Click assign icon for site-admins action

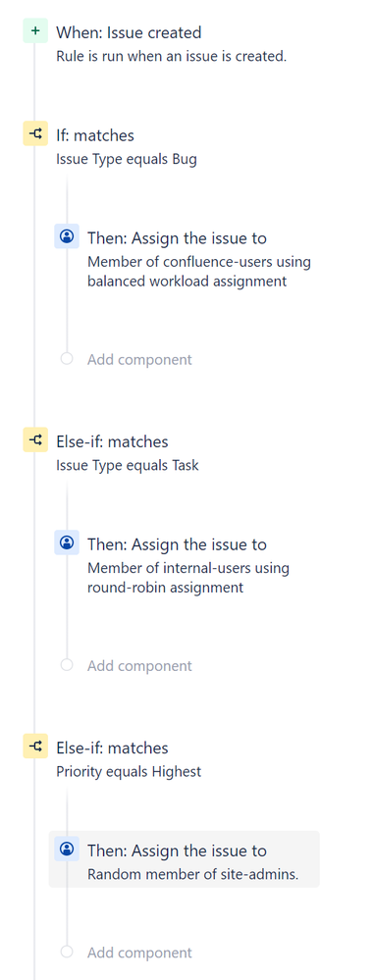[67, 849]
